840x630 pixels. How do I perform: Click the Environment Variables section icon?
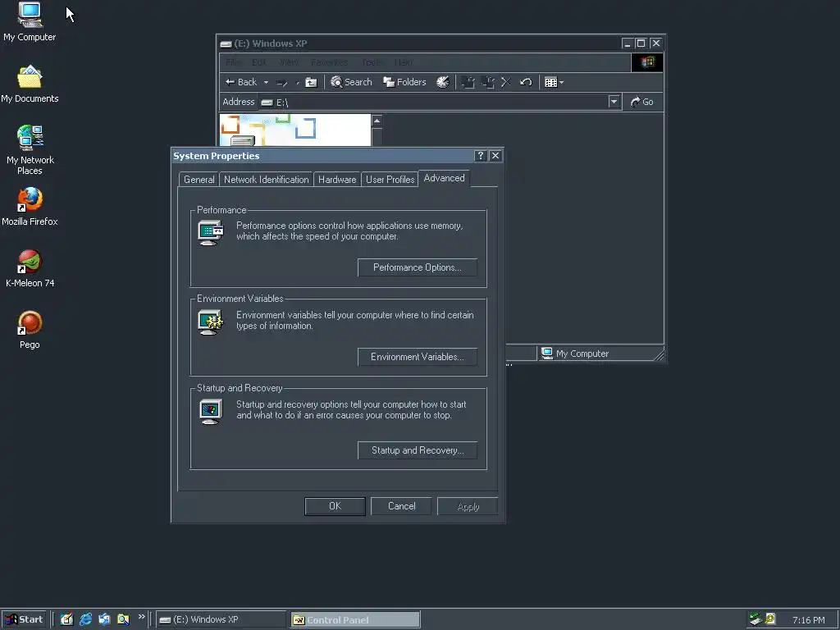point(211,322)
